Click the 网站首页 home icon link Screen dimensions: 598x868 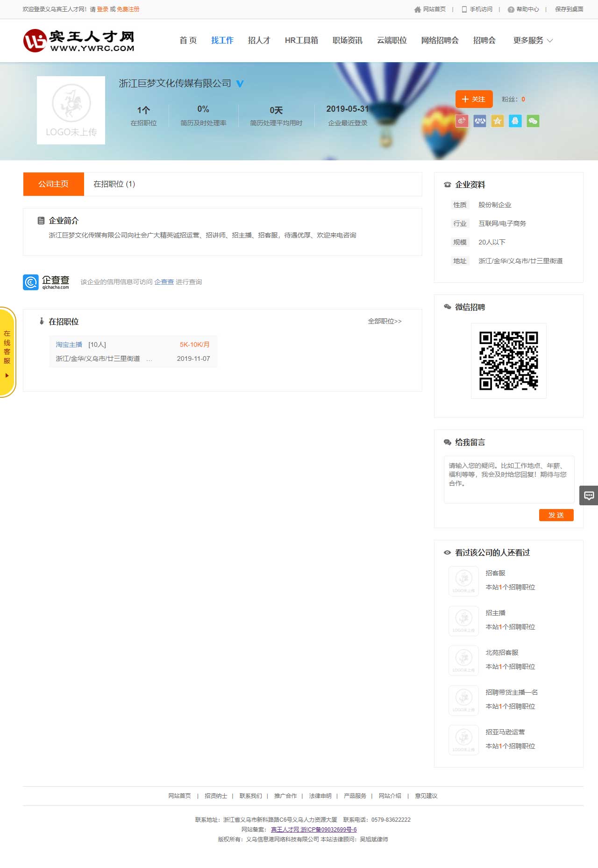(430, 9)
